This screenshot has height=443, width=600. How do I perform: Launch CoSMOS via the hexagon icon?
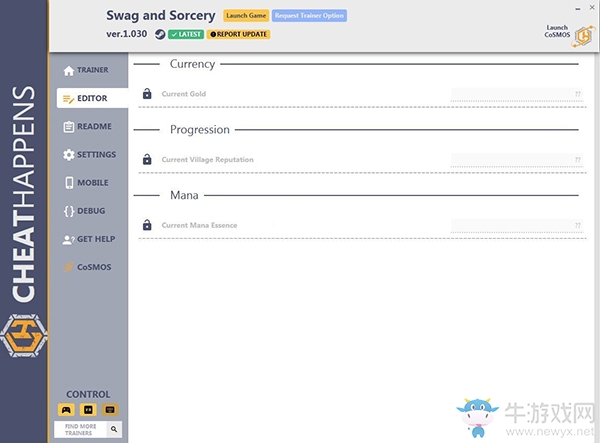pyautogui.click(x=583, y=37)
